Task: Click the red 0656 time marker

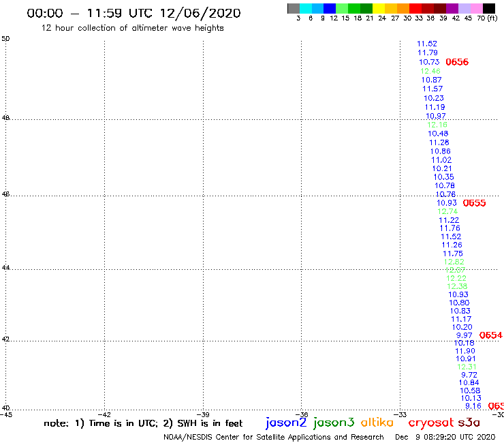Action: [457, 62]
